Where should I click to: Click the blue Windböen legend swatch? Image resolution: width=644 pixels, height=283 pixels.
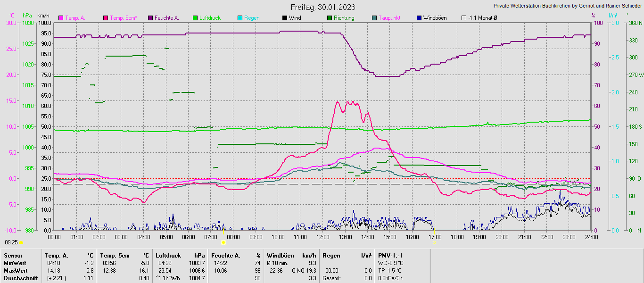[419, 18]
